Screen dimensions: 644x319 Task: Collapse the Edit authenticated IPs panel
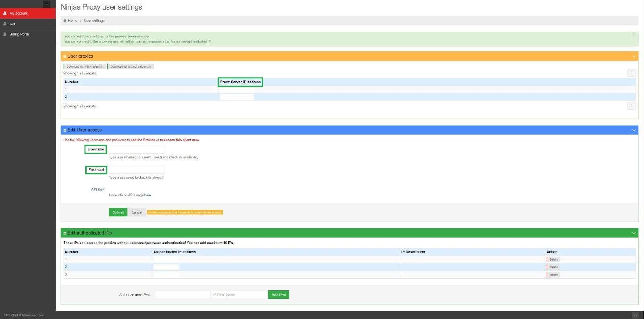click(x=634, y=233)
